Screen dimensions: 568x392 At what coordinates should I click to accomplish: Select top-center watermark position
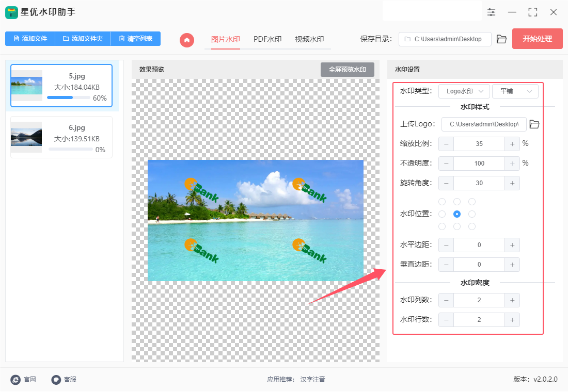(x=457, y=202)
